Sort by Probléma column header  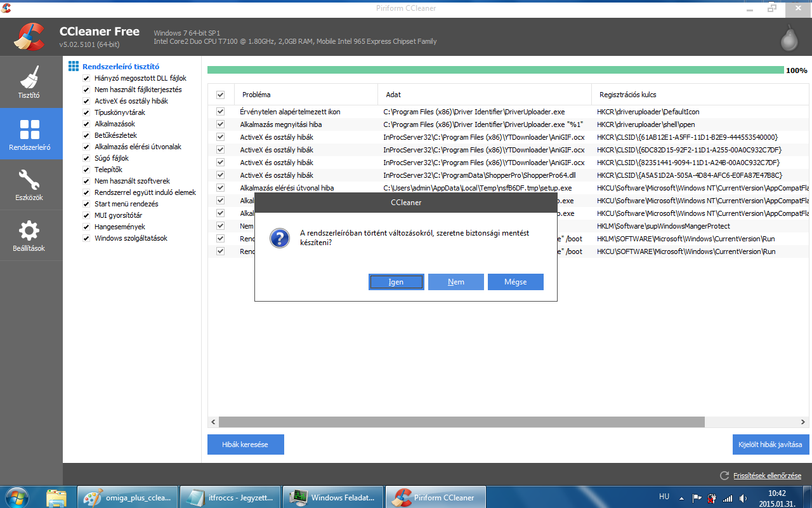256,95
